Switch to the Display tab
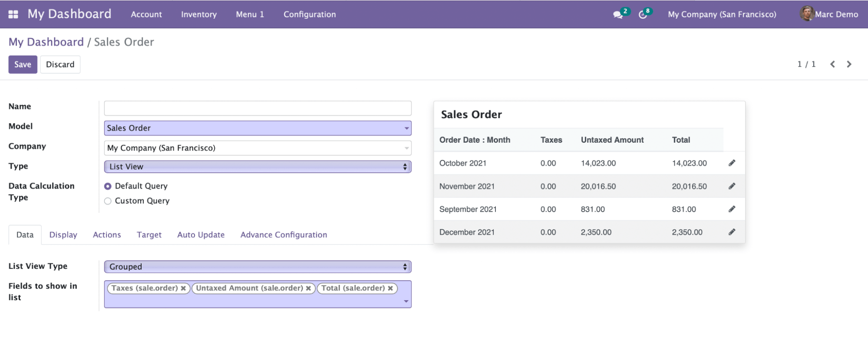 (63, 235)
